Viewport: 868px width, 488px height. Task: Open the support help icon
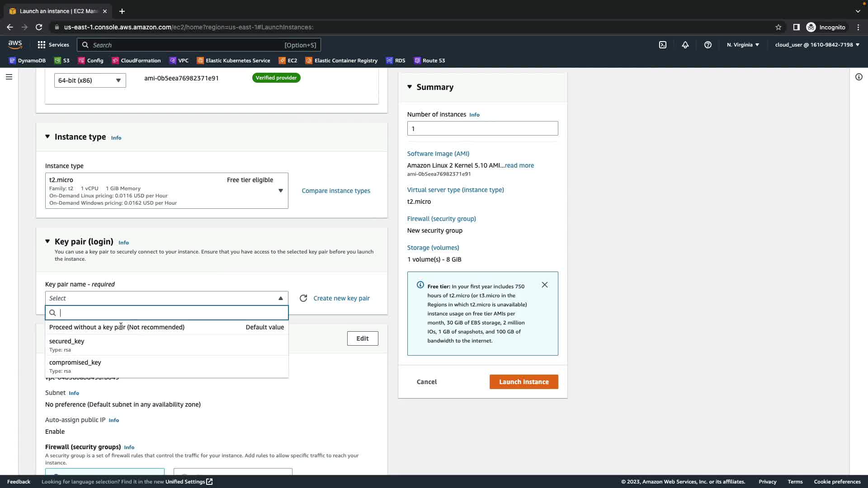coord(708,45)
